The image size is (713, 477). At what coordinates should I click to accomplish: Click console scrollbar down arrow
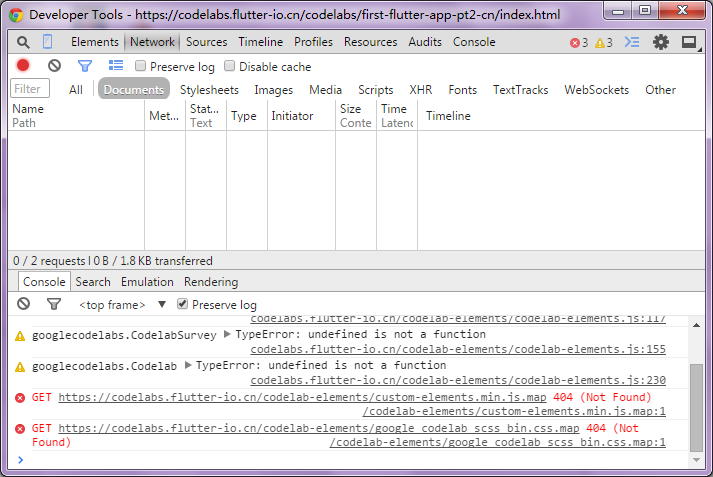[x=696, y=460]
